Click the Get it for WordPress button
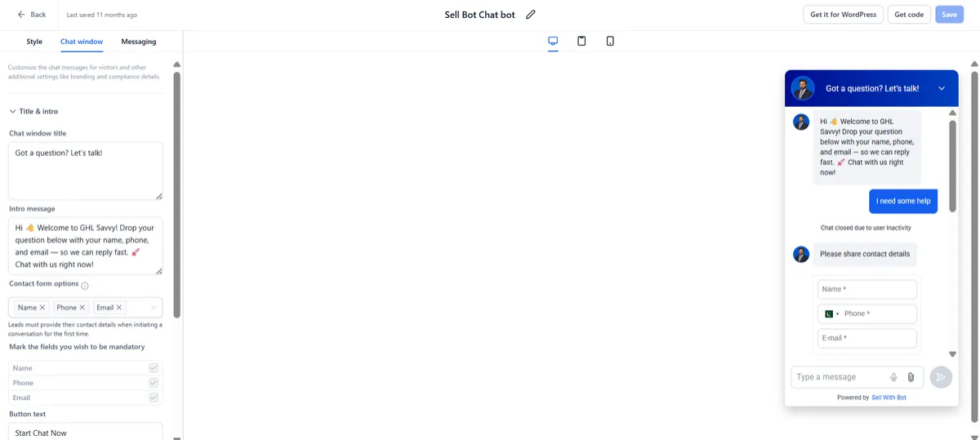Viewport: 980px width, 440px height. coord(843,15)
